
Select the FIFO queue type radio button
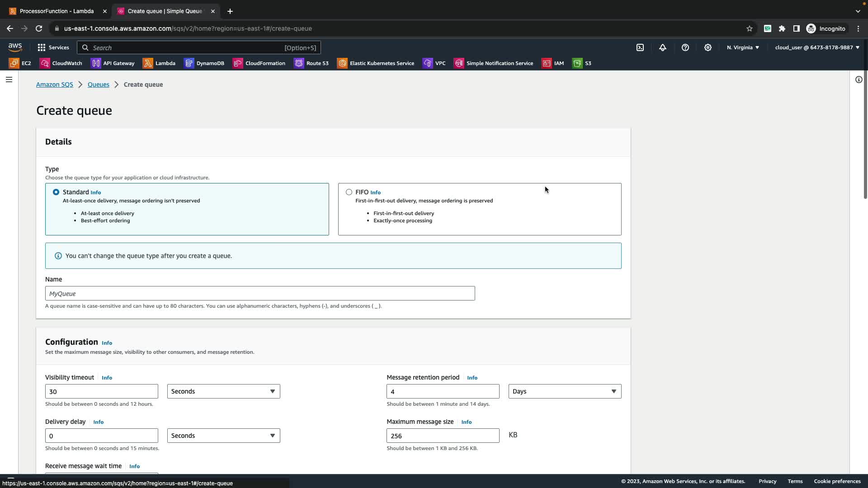click(x=349, y=192)
